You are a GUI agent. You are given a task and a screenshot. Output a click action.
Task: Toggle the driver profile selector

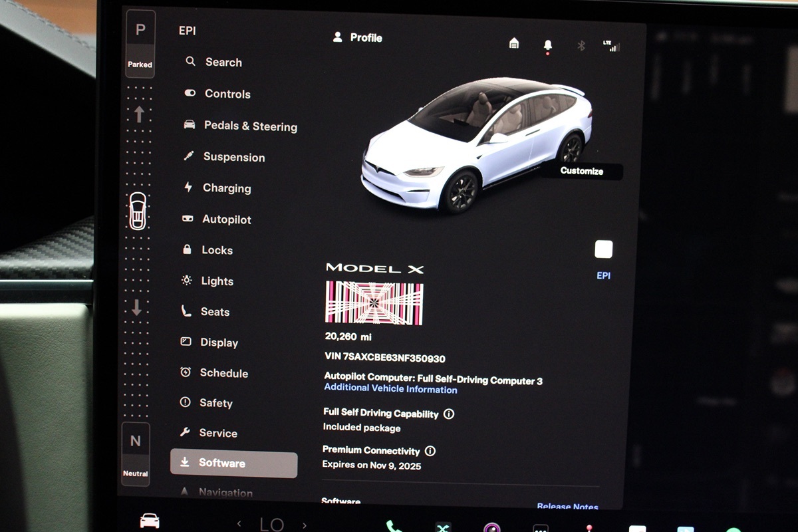[357, 38]
